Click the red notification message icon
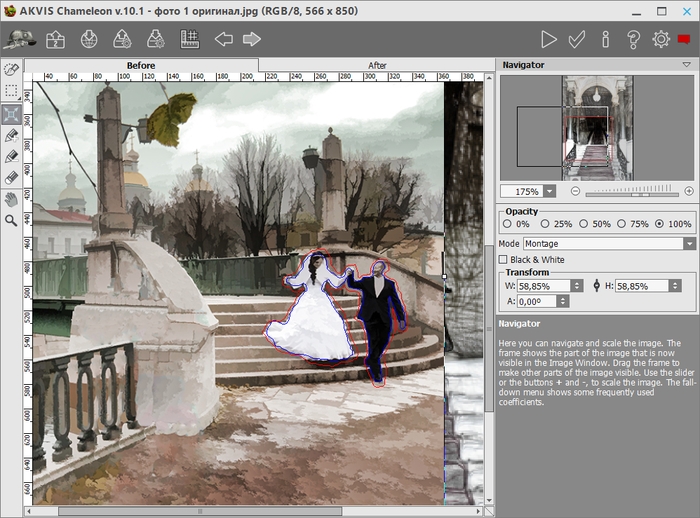Screen dimensions: 700x518 (x=684, y=39)
